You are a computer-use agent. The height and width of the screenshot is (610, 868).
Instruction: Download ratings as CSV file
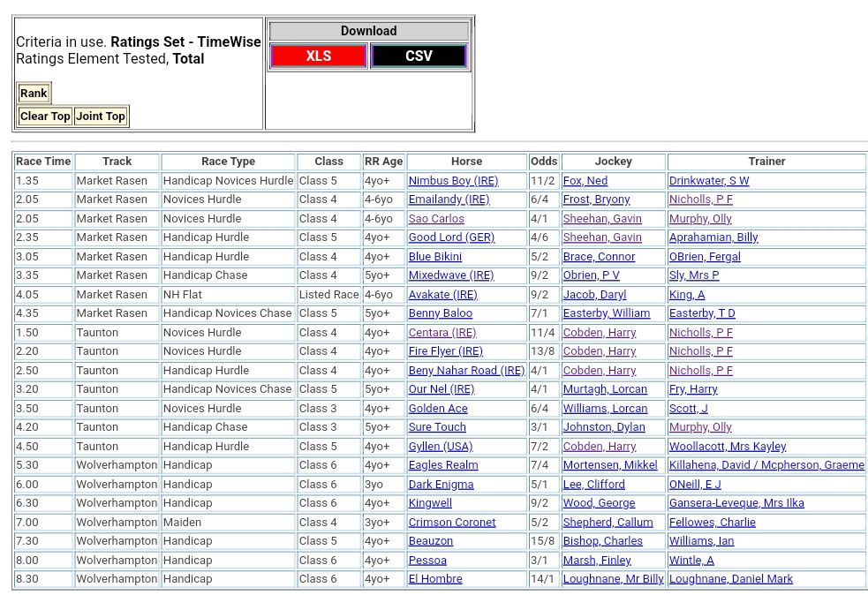click(419, 56)
